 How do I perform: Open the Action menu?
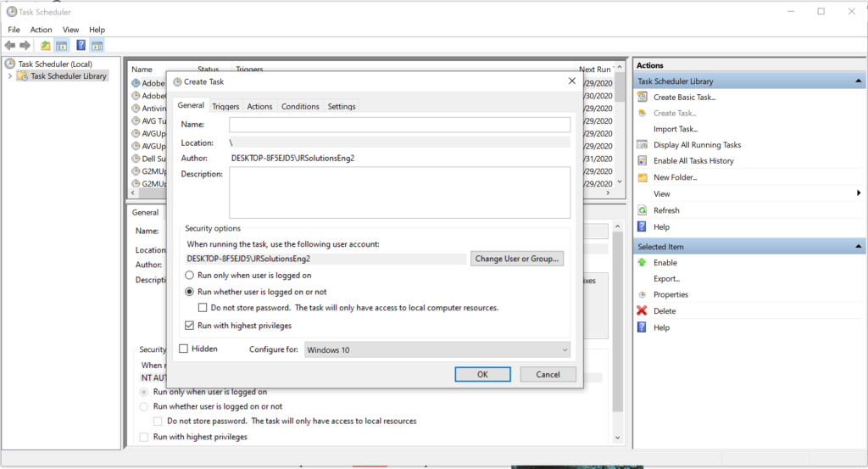click(x=41, y=30)
